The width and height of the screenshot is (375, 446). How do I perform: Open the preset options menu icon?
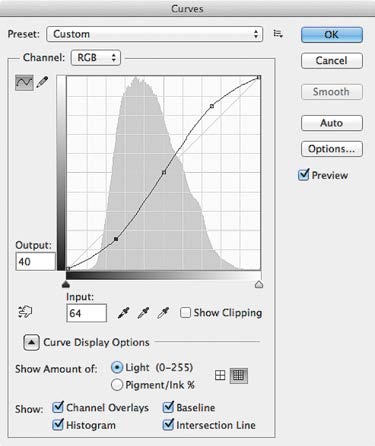coord(278,34)
